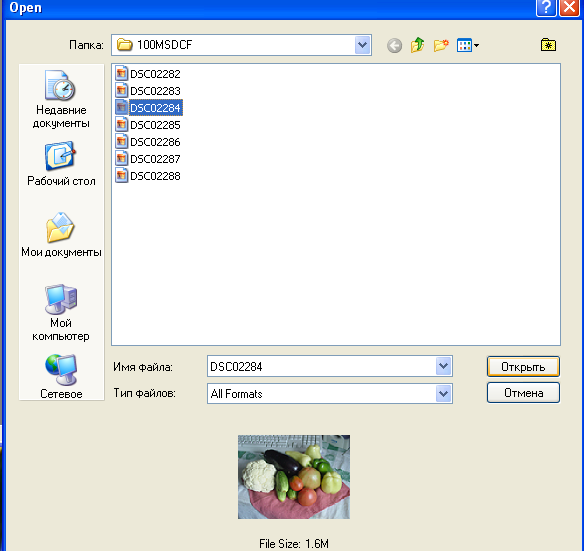
Task: Select file icon of DSC02287
Action: pos(121,159)
